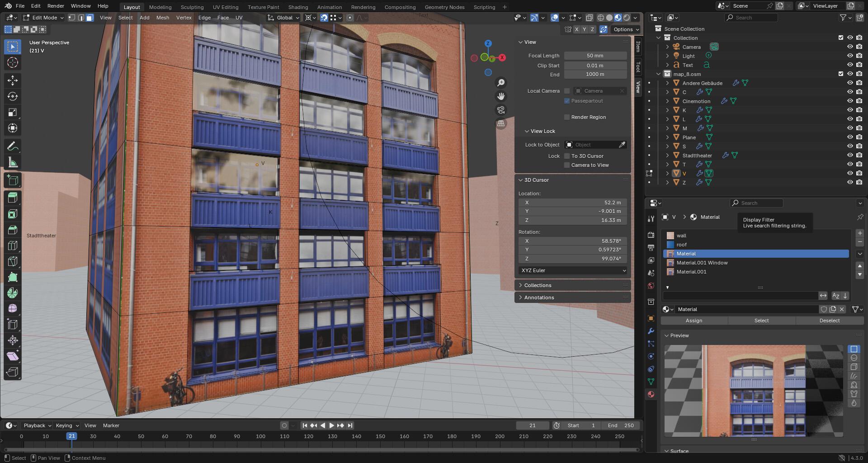Open the Modifiers properties tab (wrench)
868x463 pixels.
point(651,331)
